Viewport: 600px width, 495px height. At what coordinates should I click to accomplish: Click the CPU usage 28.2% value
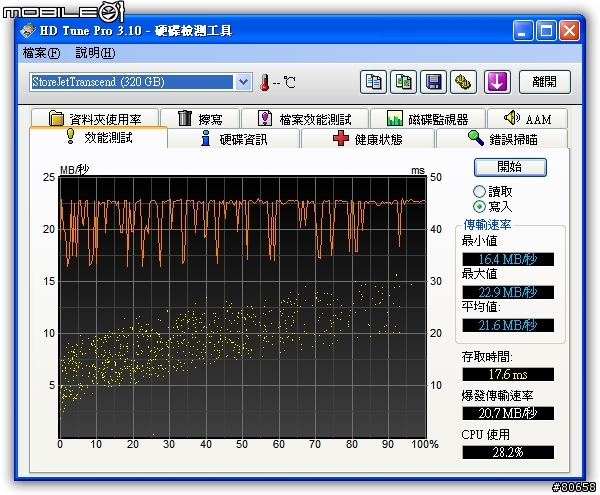508,452
